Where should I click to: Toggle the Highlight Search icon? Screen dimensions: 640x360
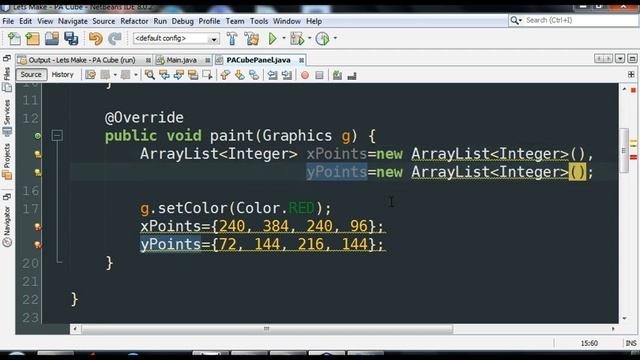point(193,75)
